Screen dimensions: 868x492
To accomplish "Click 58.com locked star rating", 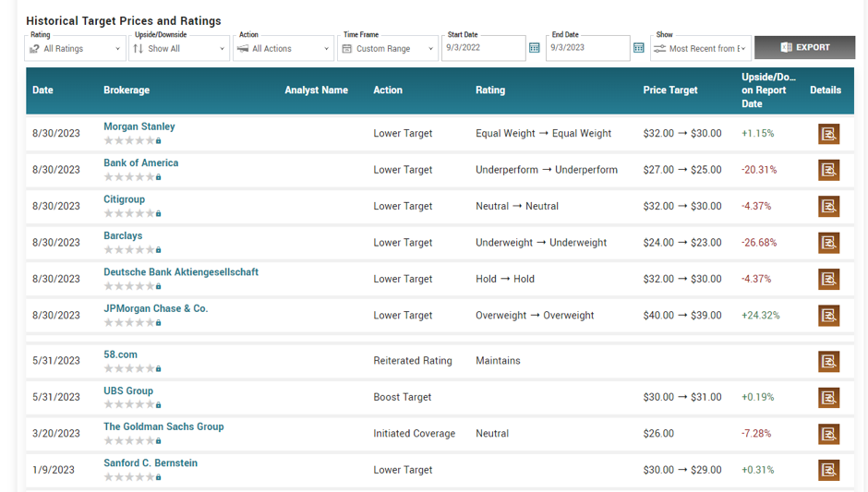I will 132,368.
